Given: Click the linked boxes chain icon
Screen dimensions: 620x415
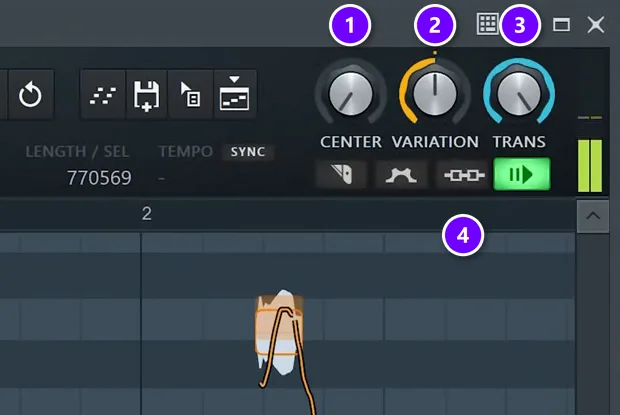Looking at the screenshot, I should 464,174.
